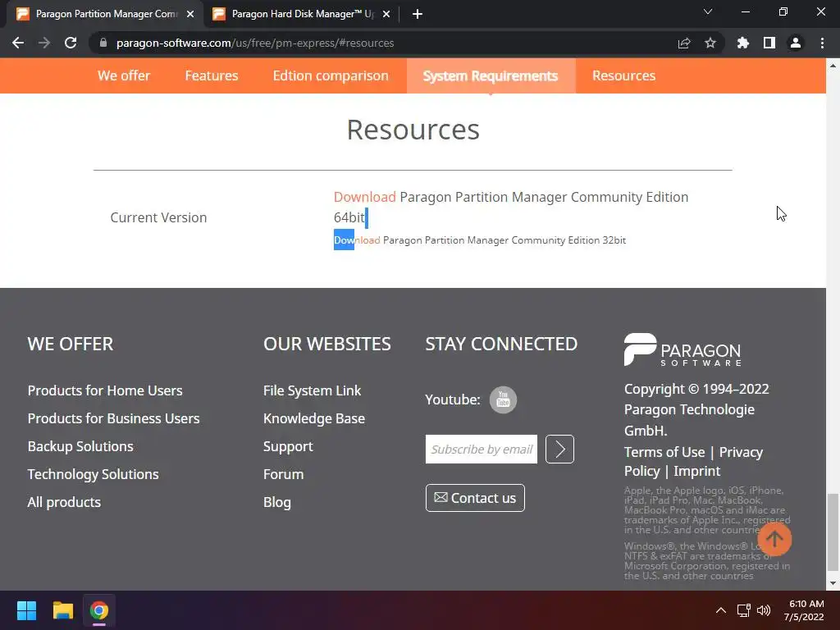This screenshot has width=840, height=630.
Task: Open the Extensions puzzle icon
Action: pyautogui.click(x=743, y=43)
